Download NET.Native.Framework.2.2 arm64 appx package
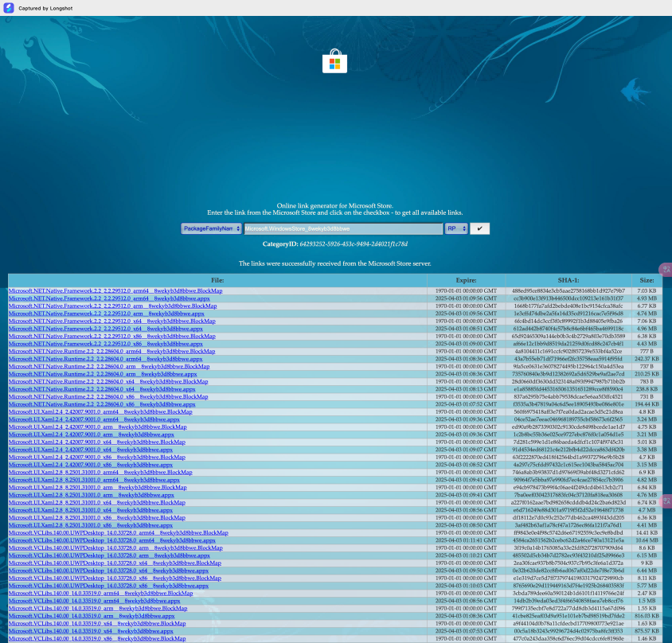 (109, 298)
